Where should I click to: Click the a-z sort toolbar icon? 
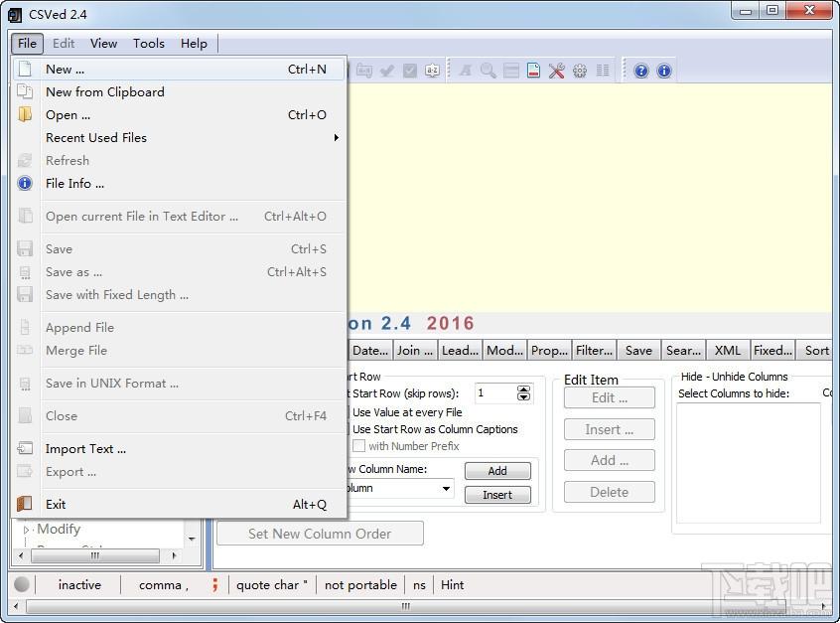point(432,71)
